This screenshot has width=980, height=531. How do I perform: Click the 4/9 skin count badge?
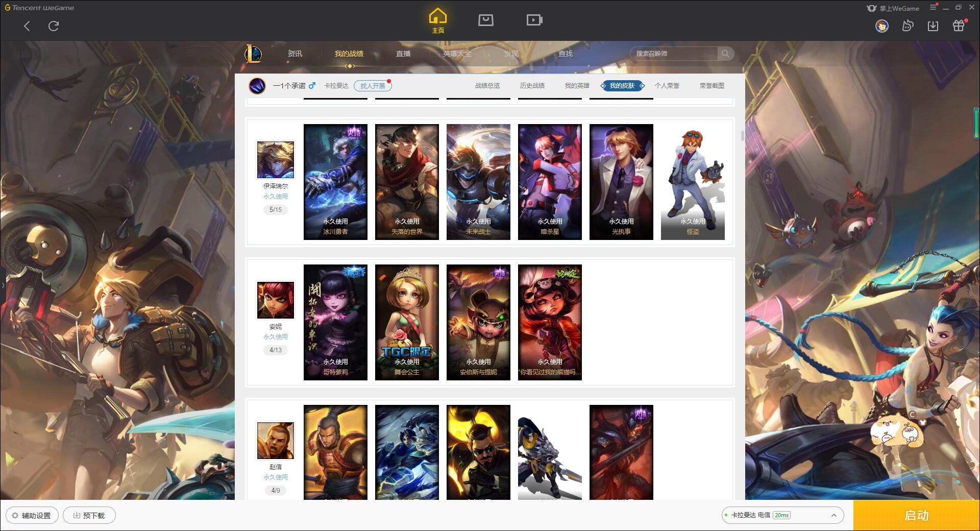point(276,490)
